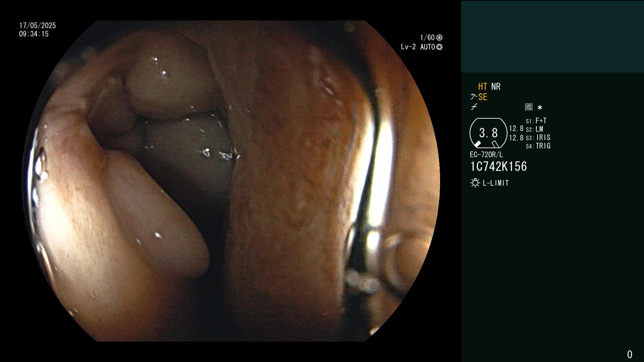Select the HT mode indicator
Viewport: 644px width, 362px height.
(x=483, y=86)
